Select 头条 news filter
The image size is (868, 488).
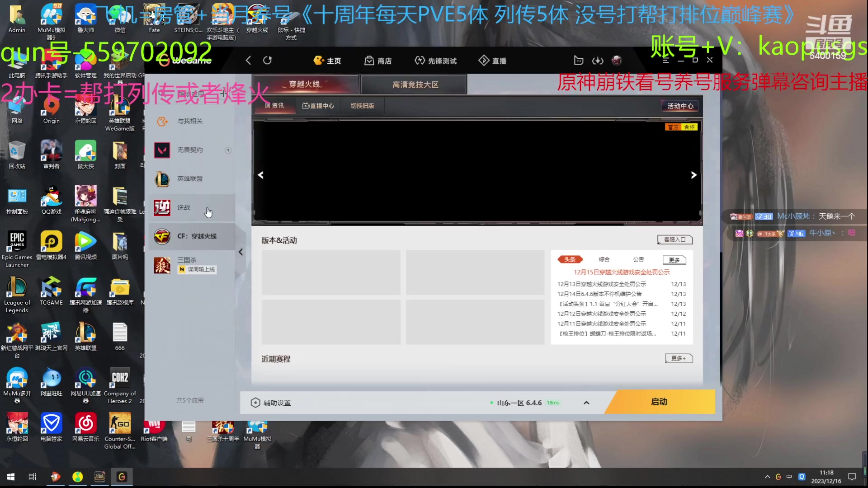(570, 259)
